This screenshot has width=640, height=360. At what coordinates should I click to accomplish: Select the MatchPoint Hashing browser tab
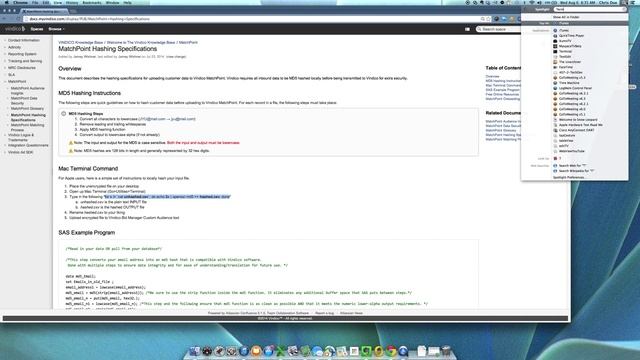click(x=44, y=11)
